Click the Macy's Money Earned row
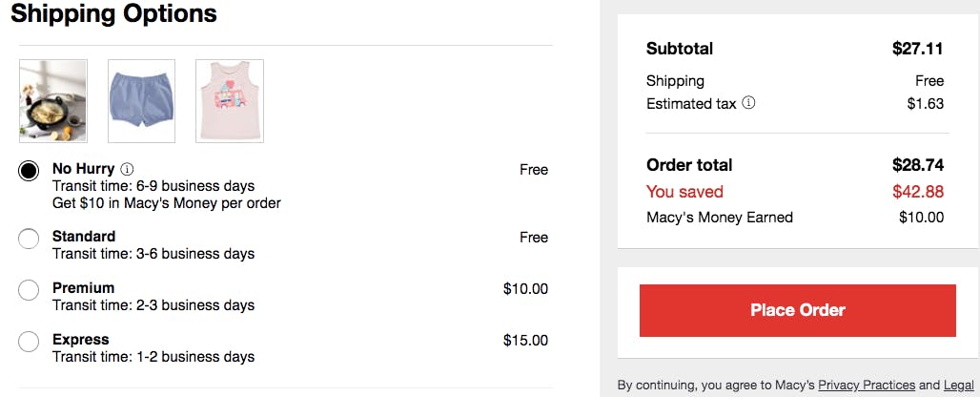980x397 pixels. pos(795,218)
